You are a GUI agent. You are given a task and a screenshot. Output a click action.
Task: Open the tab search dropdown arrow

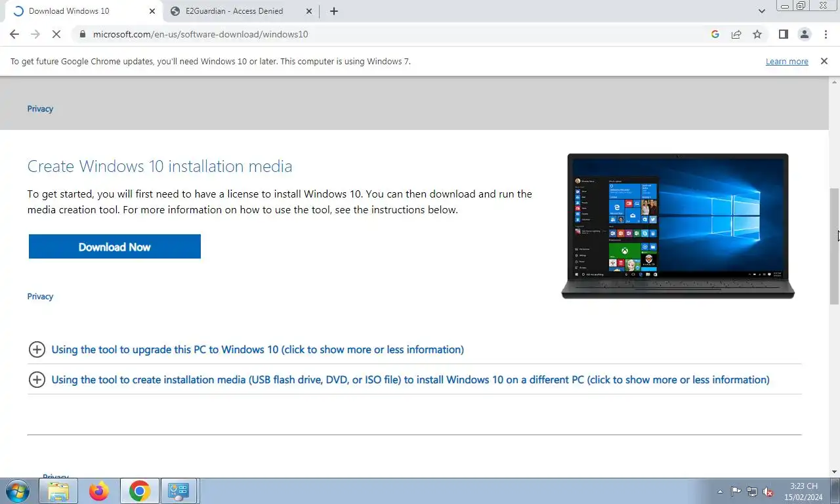761,11
